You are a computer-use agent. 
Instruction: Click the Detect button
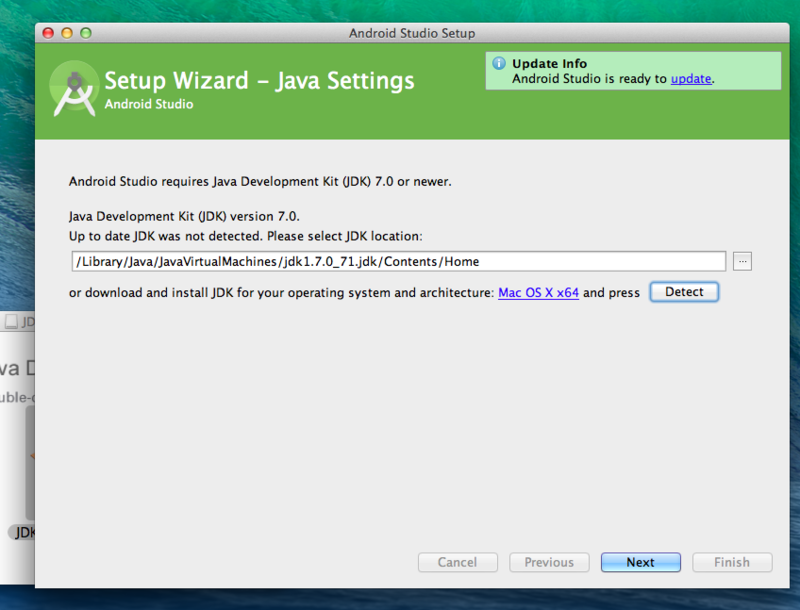coord(684,292)
